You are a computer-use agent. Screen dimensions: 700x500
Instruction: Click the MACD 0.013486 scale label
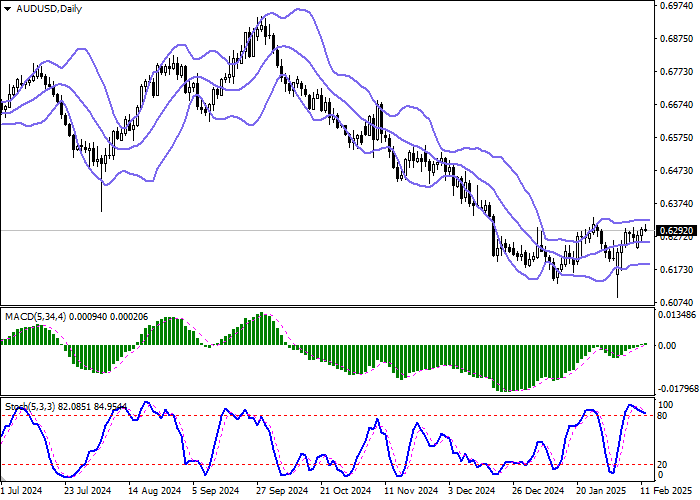677,314
